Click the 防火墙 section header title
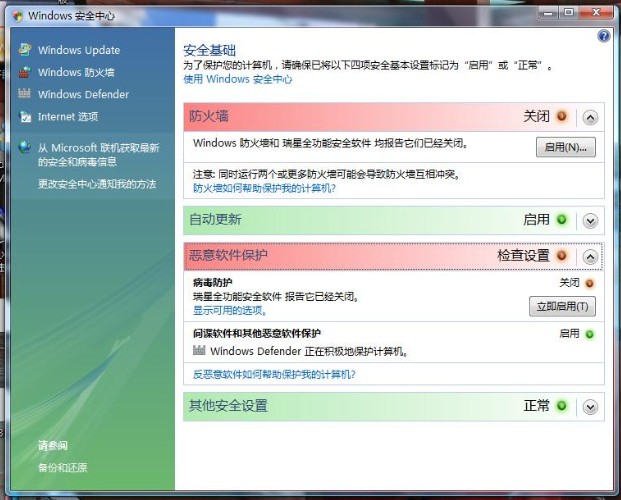Screen dimensions: 621x500 coord(209,116)
